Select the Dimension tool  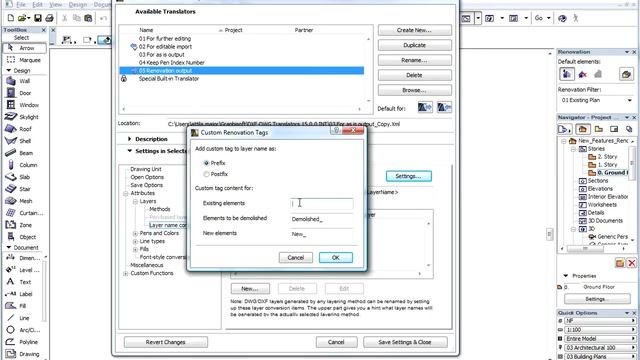(24, 258)
